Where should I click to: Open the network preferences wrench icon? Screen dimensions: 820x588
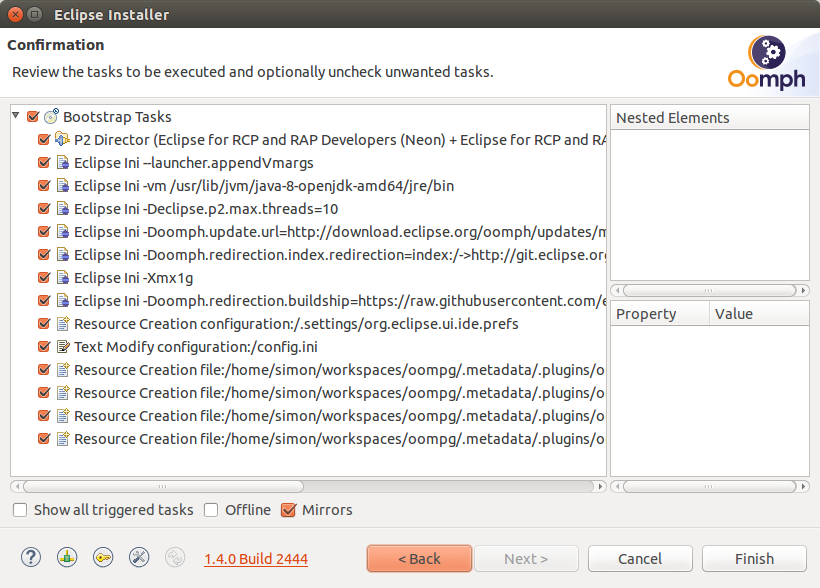tap(139, 558)
